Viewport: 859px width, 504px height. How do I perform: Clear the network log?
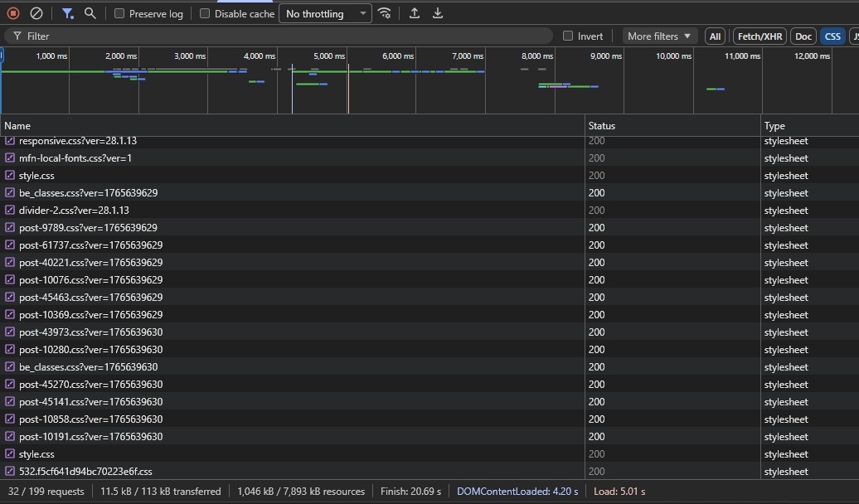pyautogui.click(x=36, y=13)
